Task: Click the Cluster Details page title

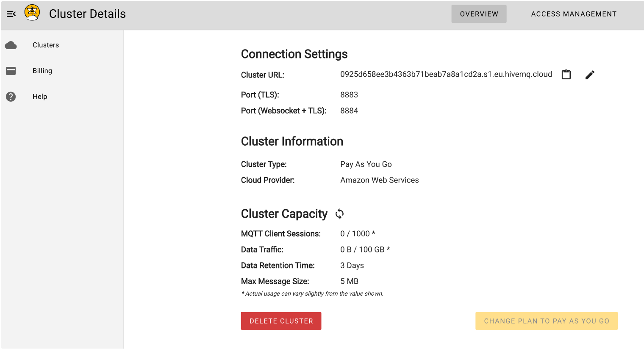Action: [87, 14]
